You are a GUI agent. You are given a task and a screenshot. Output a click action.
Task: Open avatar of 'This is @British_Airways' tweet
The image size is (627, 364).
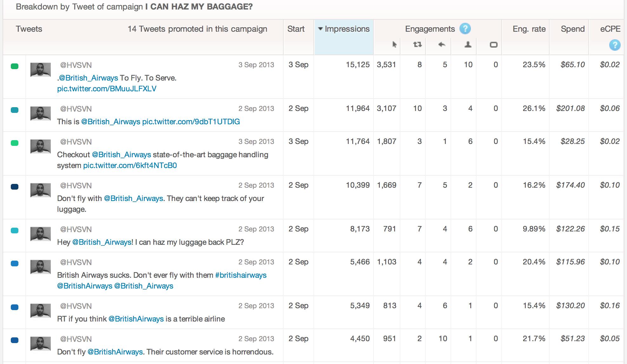pos(41,114)
